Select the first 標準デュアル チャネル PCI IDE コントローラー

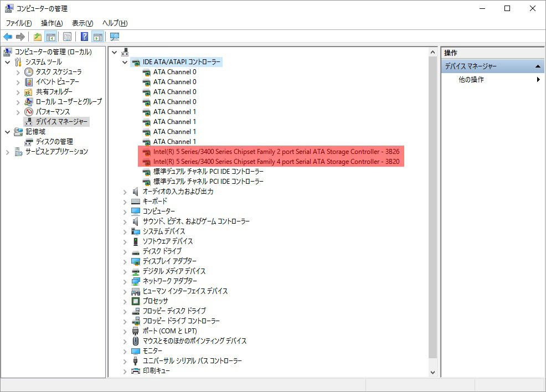pos(208,172)
